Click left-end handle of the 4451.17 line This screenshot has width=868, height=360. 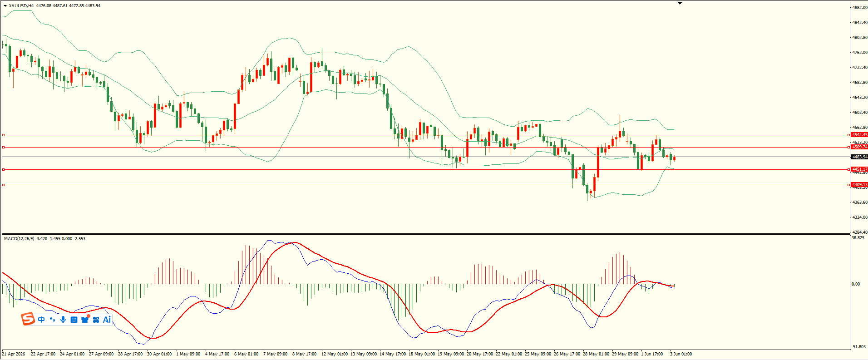4,169
